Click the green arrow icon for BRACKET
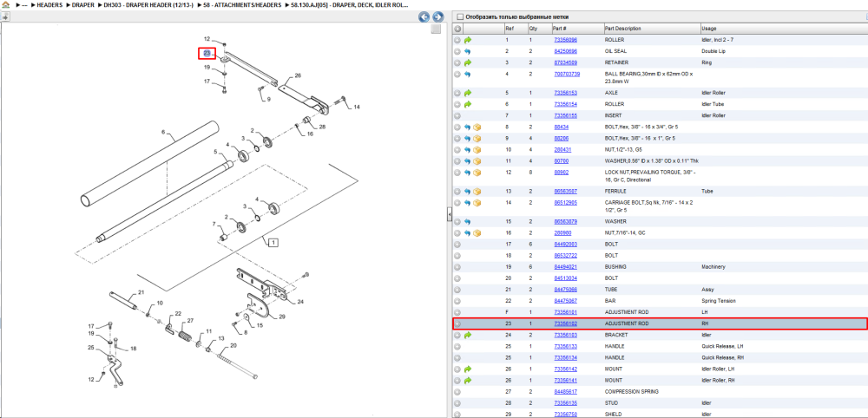This screenshot has width=868, height=418. 468,335
